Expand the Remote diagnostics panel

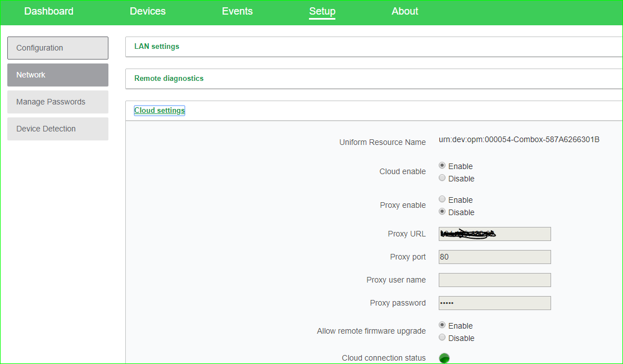pos(169,78)
